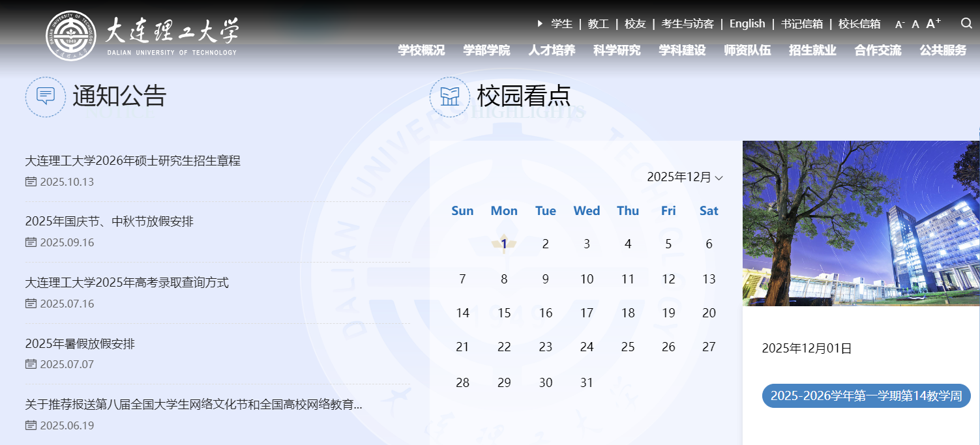This screenshot has width=980, height=445.
Task: Click the 通知公告 speech bubble icon
Action: click(x=46, y=96)
